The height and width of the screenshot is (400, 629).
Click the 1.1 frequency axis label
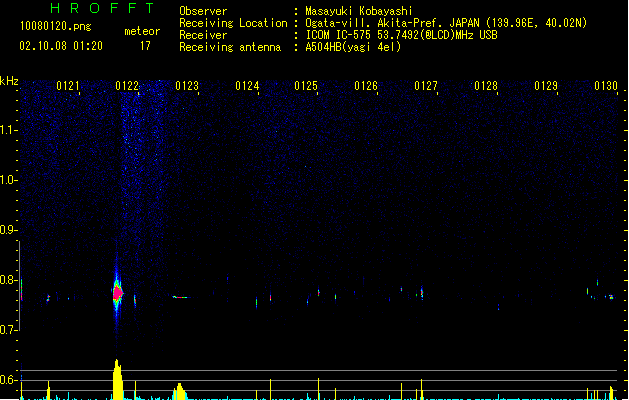click(x=8, y=130)
